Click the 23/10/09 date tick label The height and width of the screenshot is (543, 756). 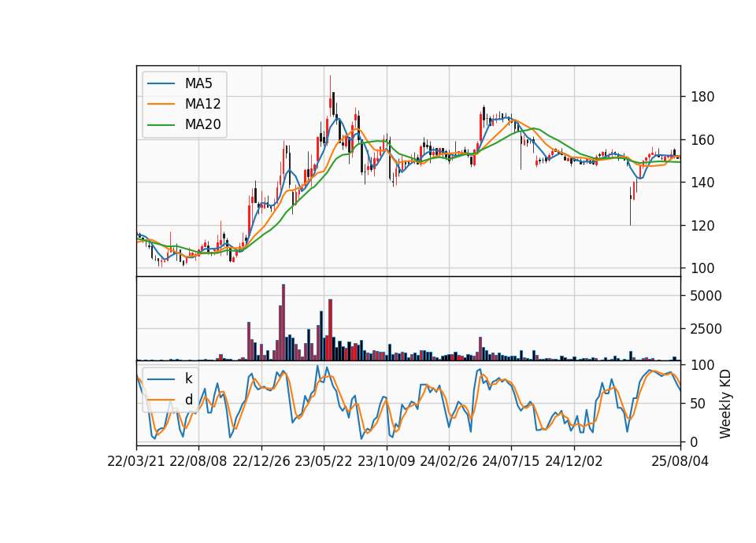point(386,461)
